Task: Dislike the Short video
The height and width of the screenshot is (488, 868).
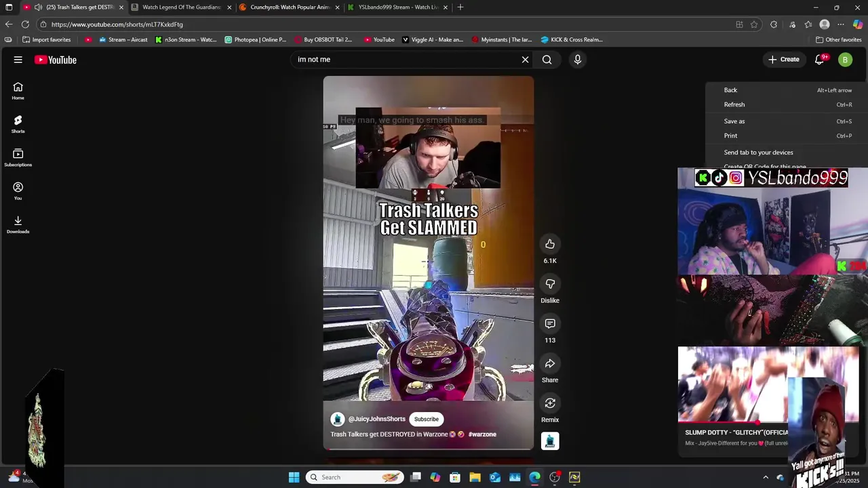Action: (x=550, y=284)
